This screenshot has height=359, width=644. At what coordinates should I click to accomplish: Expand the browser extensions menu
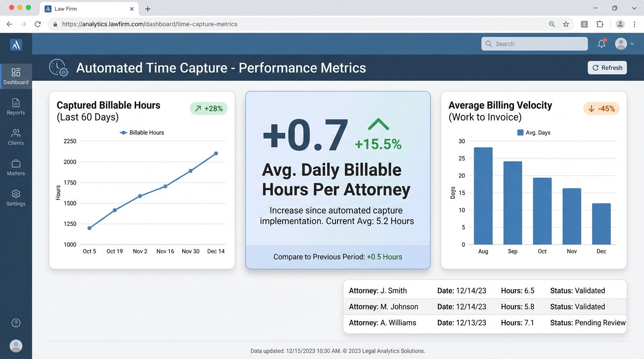(x=600, y=24)
